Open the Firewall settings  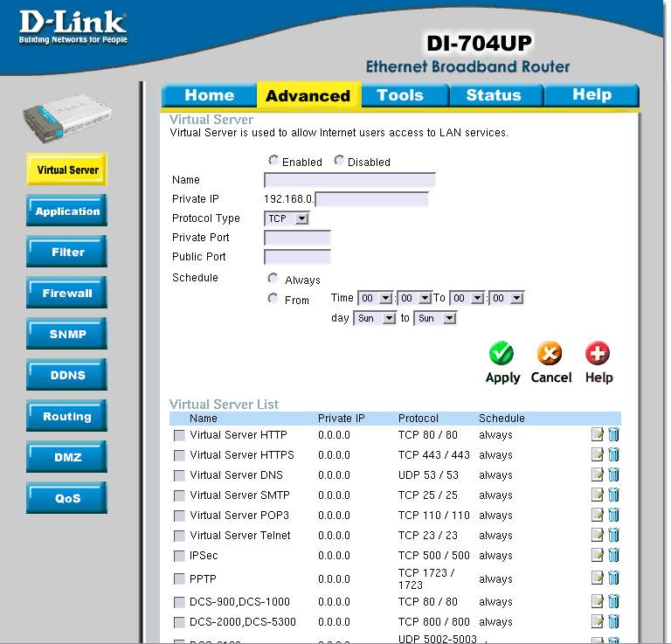(66, 293)
